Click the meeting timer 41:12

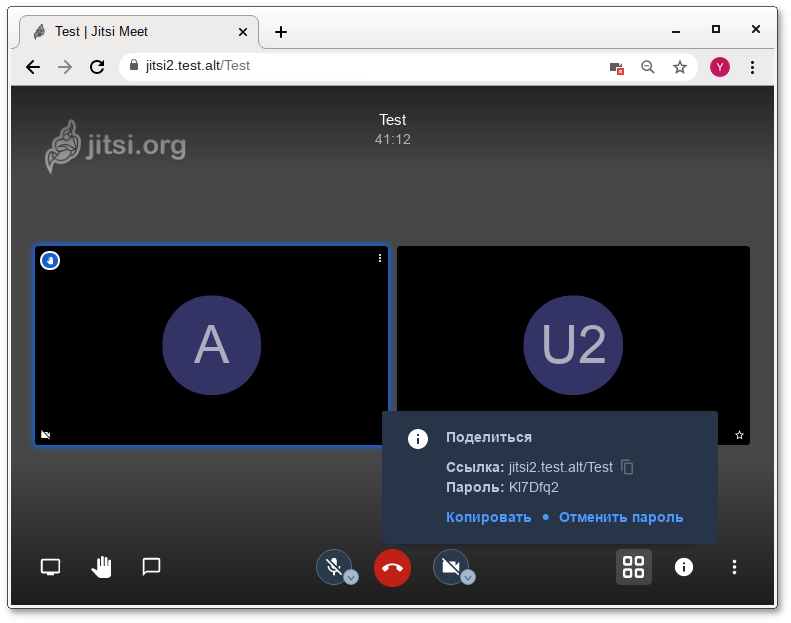click(x=392, y=140)
